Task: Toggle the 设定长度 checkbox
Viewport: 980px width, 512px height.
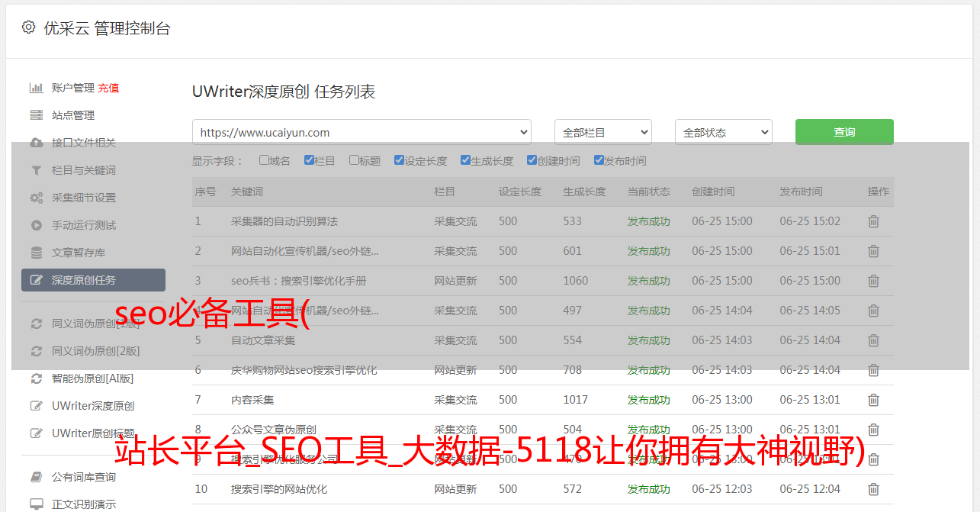Action: [x=399, y=160]
